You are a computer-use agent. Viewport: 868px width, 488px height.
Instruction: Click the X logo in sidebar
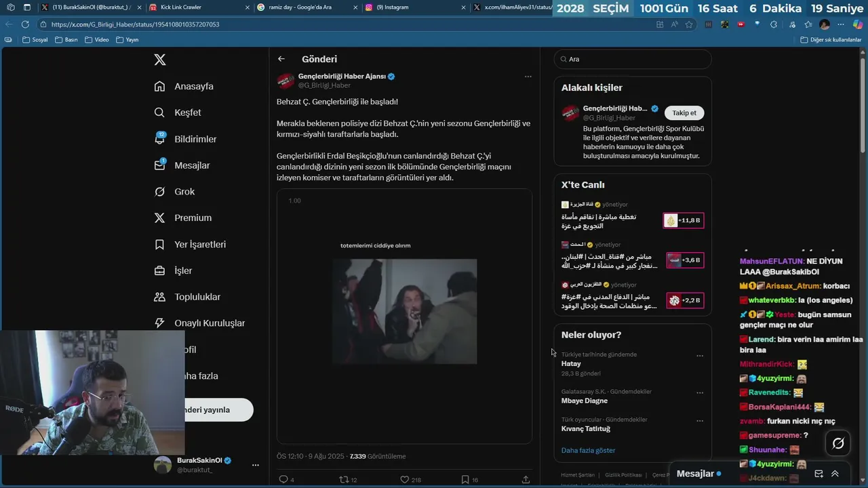[x=160, y=60]
